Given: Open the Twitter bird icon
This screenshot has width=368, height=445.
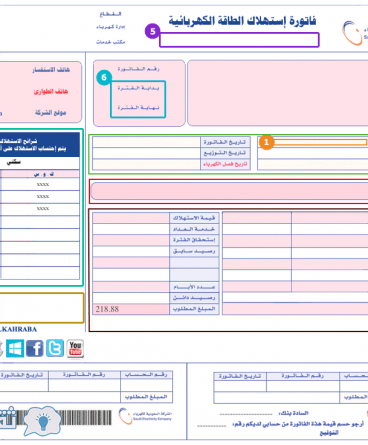Looking at the screenshot, I should pyautogui.click(x=55, y=348).
